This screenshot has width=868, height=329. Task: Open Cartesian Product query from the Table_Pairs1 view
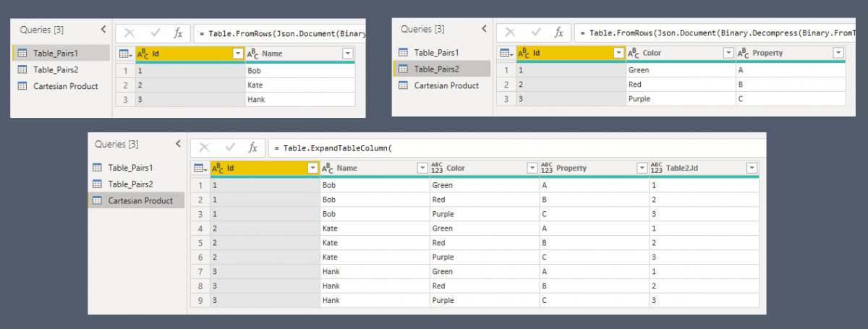point(65,86)
